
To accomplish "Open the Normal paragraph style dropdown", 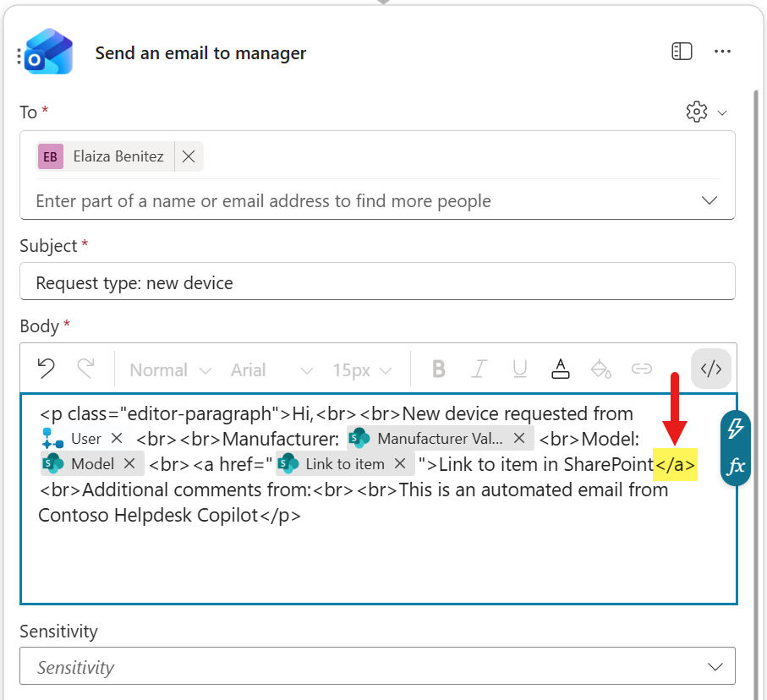I will pos(170,370).
